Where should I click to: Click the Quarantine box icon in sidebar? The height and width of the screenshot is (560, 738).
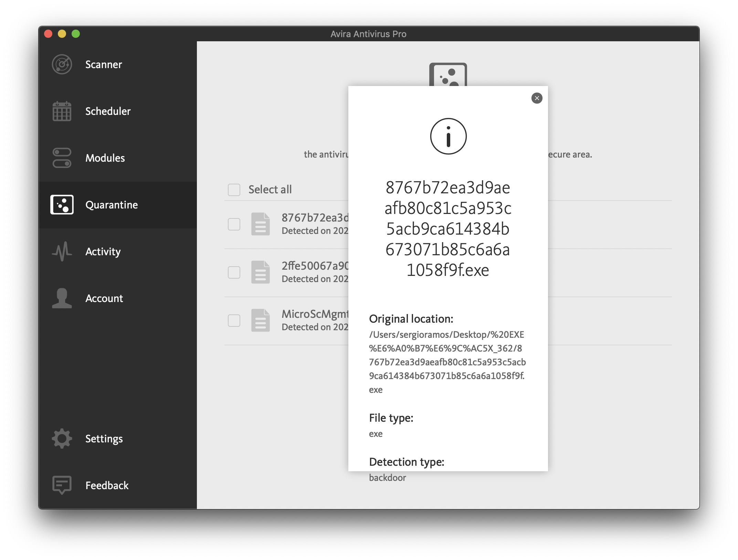coord(62,205)
